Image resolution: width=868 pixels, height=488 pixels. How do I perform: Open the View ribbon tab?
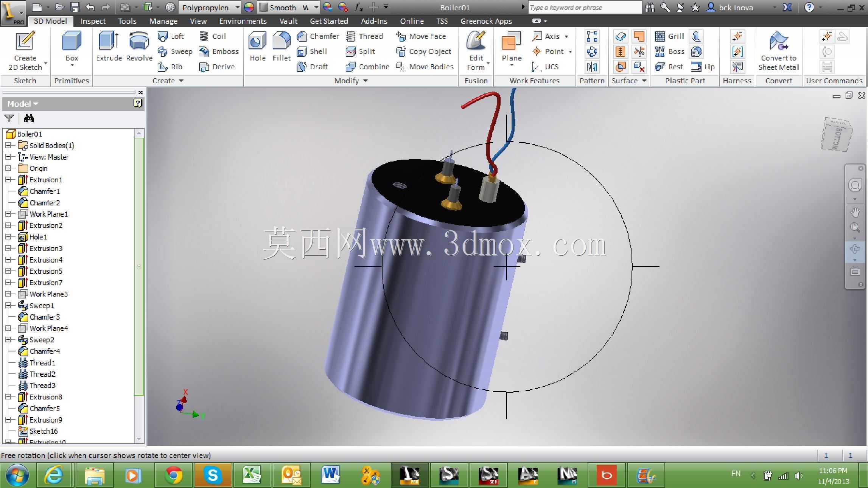tap(198, 21)
